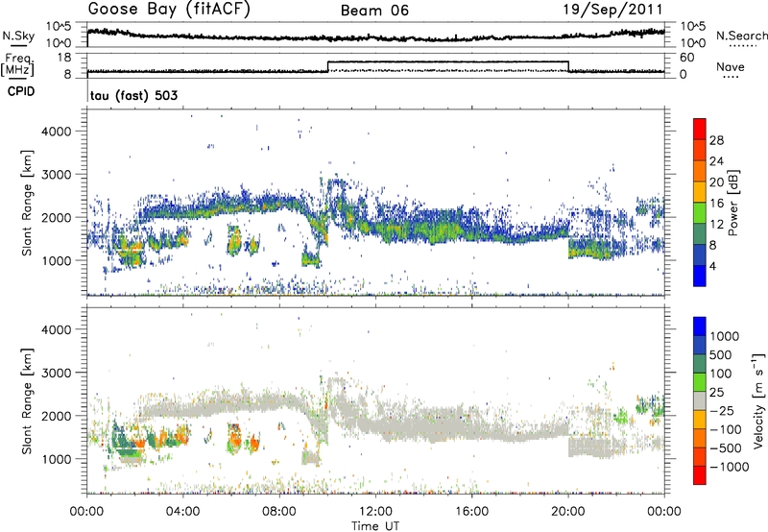Select the "60" value on the Nave axis
The width and height of the screenshot is (768, 532).
pyautogui.click(x=687, y=58)
